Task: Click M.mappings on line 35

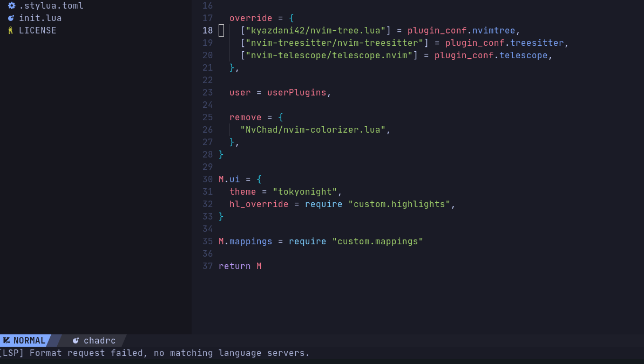Action: 245,241
